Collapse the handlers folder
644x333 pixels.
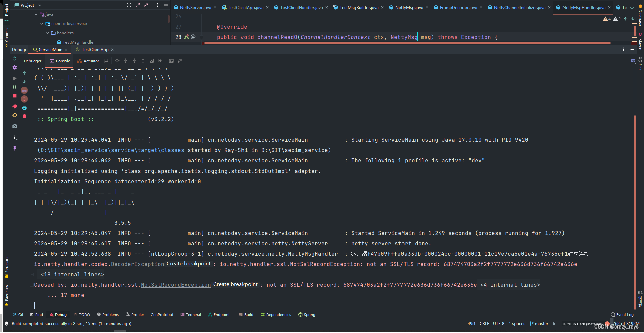[x=47, y=33]
